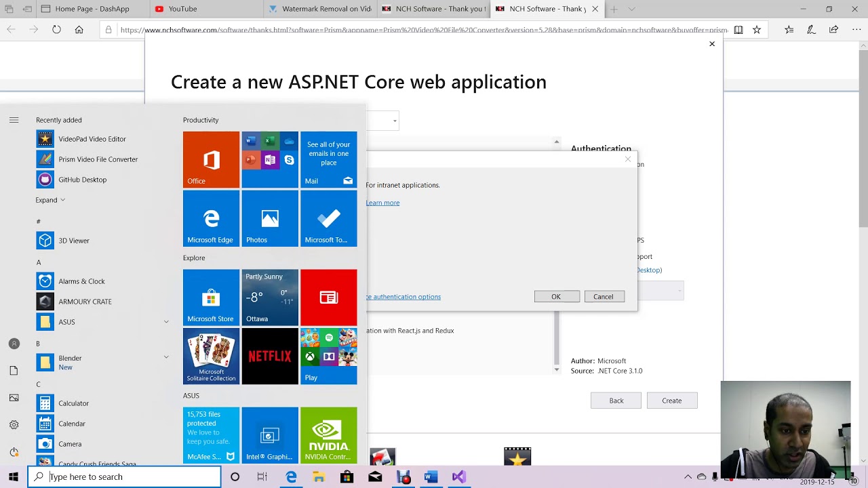Image resolution: width=868 pixels, height=488 pixels.
Task: Click OK in authentication dialog
Action: pyautogui.click(x=556, y=297)
